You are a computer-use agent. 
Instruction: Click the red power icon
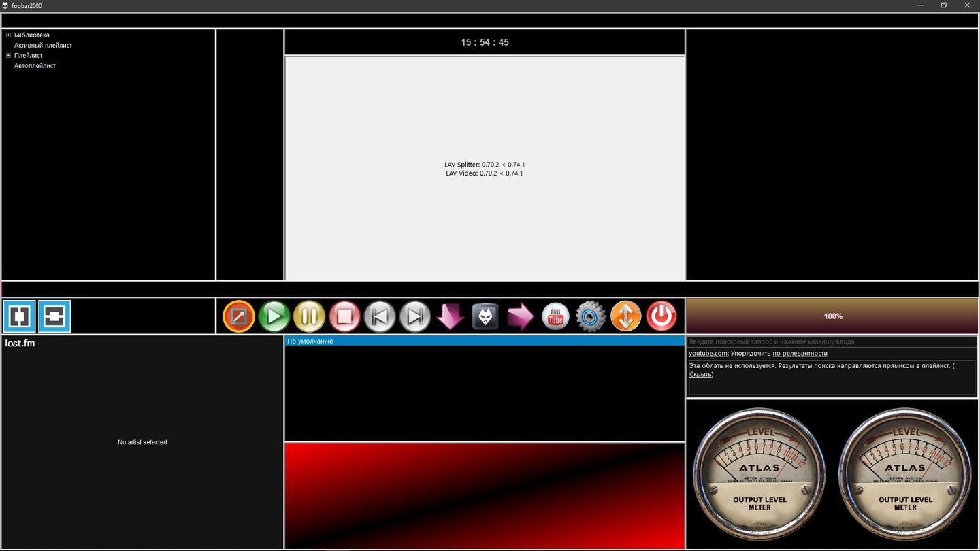tap(661, 316)
